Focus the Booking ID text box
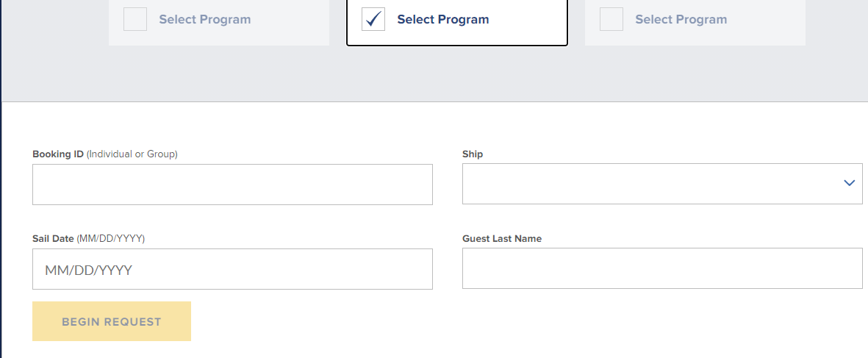 232,185
